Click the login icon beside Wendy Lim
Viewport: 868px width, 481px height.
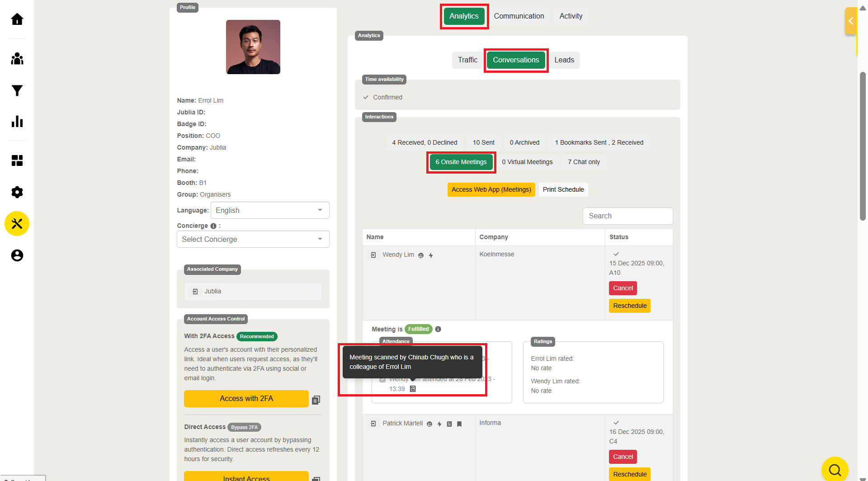[x=373, y=255]
